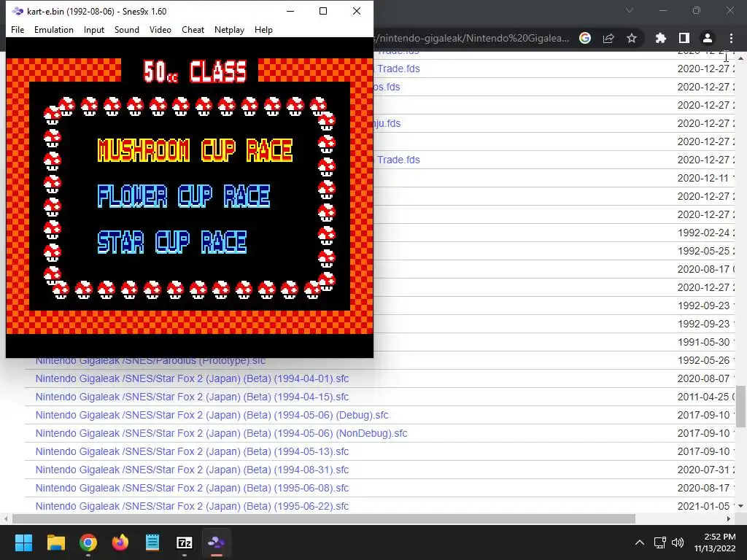Click the 2020-12-11 date cell
This screenshot has width=747, height=560.
(x=704, y=178)
